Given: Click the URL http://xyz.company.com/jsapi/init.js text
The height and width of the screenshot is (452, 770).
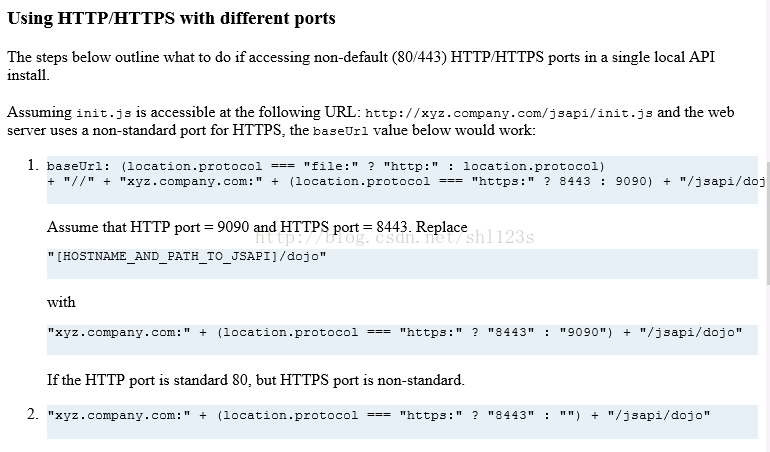Looking at the screenshot, I should (509, 113).
